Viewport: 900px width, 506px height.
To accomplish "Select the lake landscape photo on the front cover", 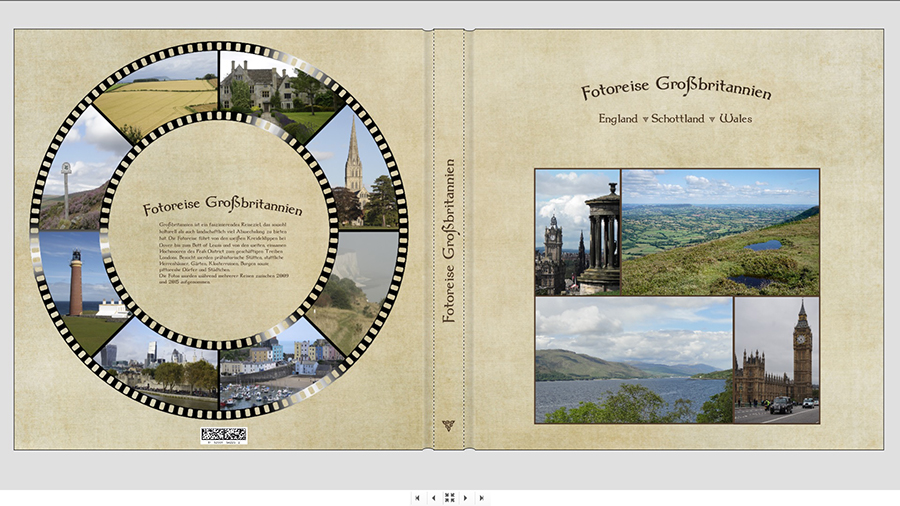I will click(634, 360).
